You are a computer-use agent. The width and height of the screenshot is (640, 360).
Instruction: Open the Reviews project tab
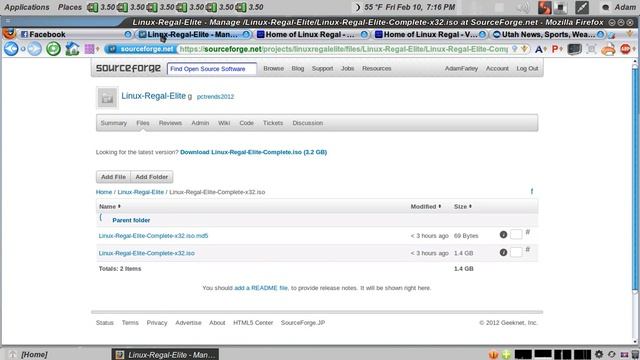[x=170, y=123]
